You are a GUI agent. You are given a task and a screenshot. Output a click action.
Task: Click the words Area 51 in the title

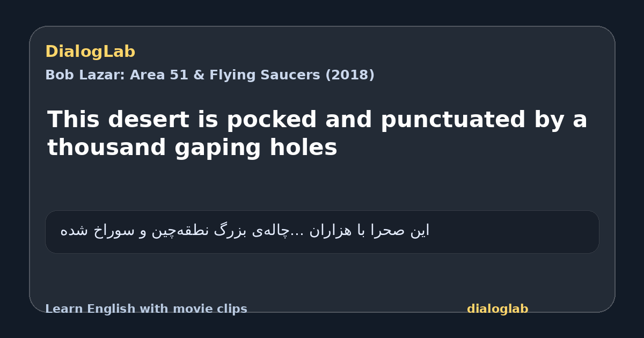(x=159, y=75)
